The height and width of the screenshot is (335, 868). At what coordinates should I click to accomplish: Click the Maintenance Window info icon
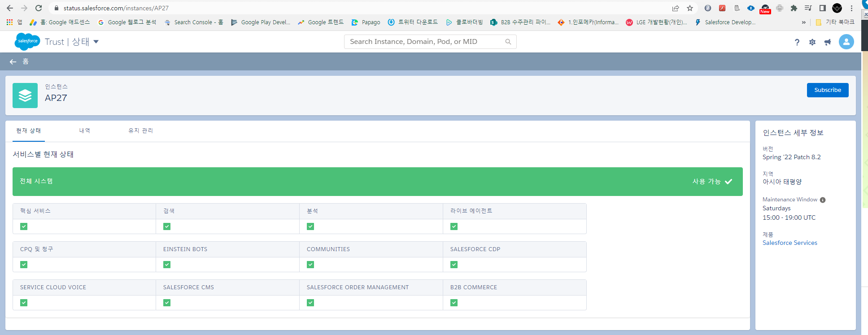click(823, 200)
